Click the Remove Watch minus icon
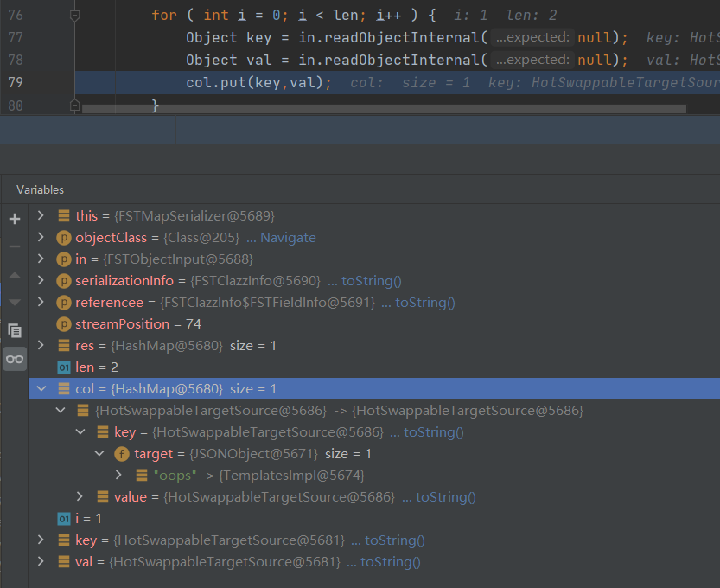The height and width of the screenshot is (588, 720). click(x=14, y=246)
